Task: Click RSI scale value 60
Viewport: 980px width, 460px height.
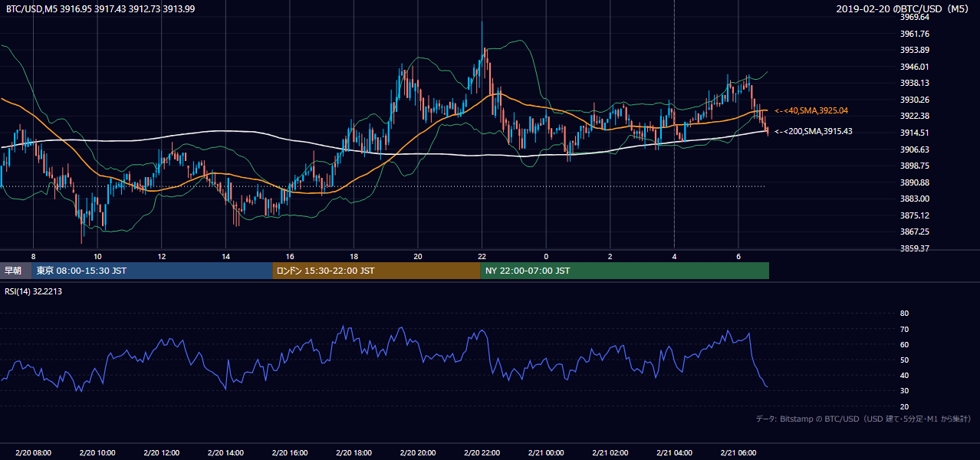Action: [904, 344]
